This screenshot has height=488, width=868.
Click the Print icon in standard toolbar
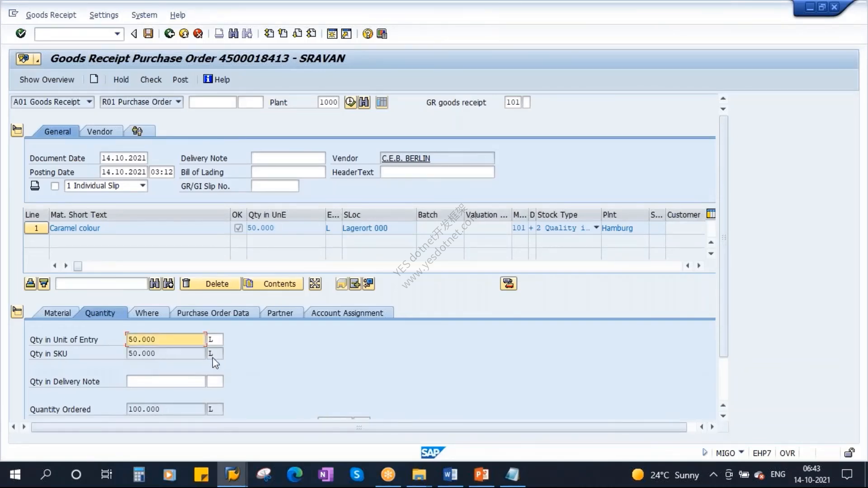coord(219,33)
